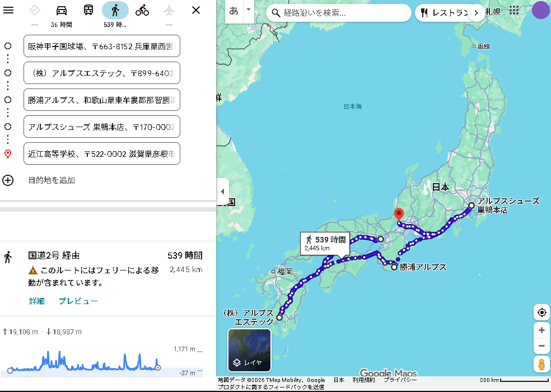Collapse the side panel with arrow handle
551x392 pixels.
222,192
